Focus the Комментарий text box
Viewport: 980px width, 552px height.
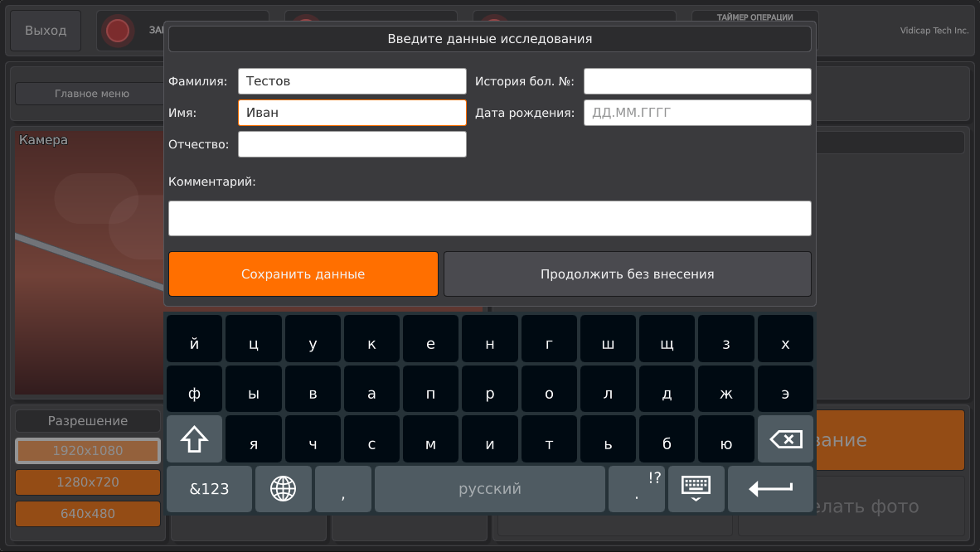[x=490, y=218]
